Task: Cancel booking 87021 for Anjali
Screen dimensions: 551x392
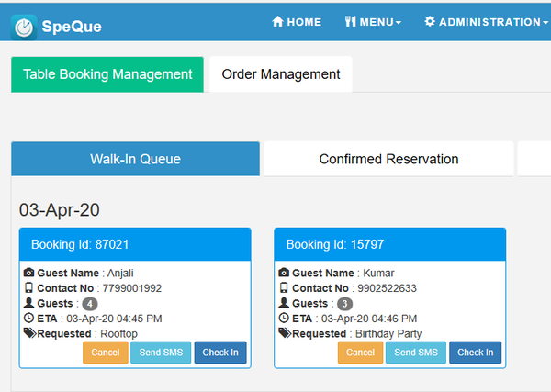Action: tap(105, 353)
